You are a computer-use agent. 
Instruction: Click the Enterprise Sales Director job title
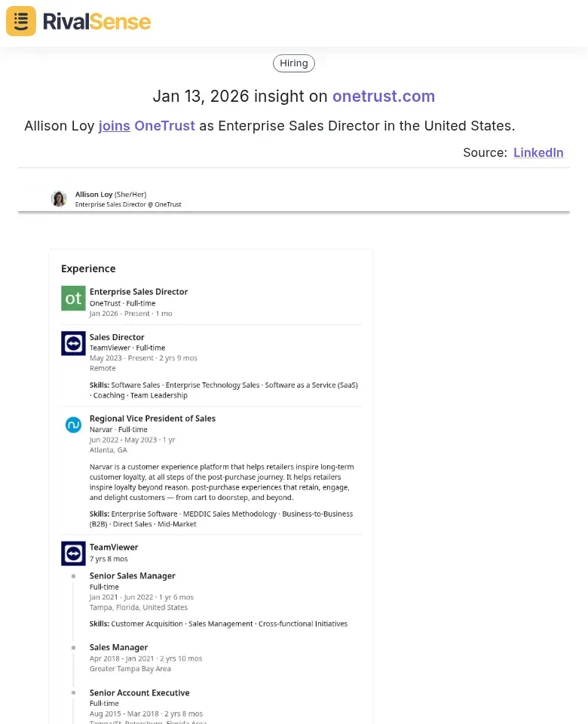pos(139,292)
